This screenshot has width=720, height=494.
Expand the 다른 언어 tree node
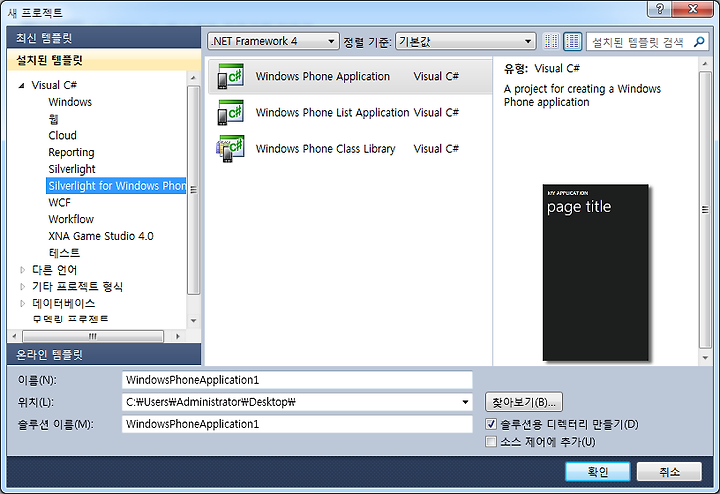pyautogui.click(x=22, y=270)
